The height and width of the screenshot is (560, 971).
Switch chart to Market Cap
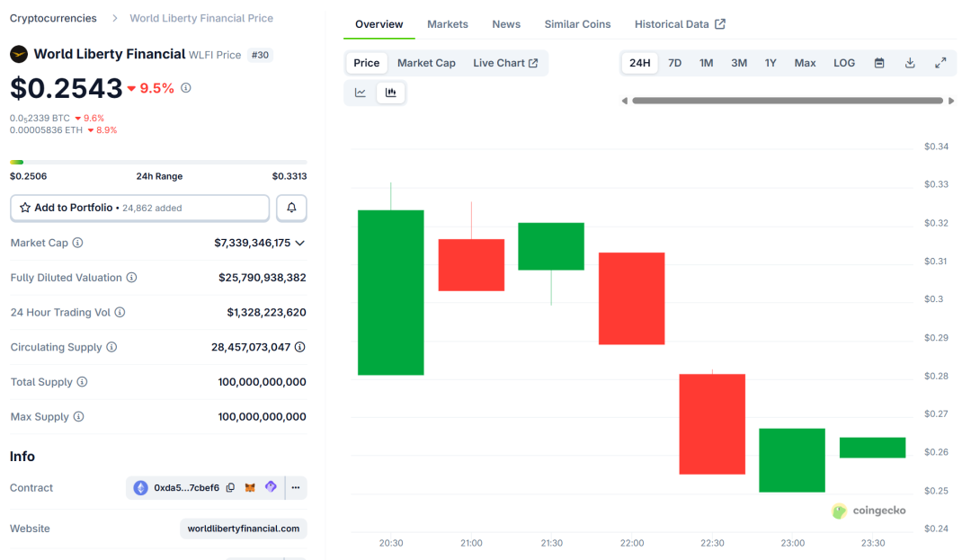(x=426, y=63)
